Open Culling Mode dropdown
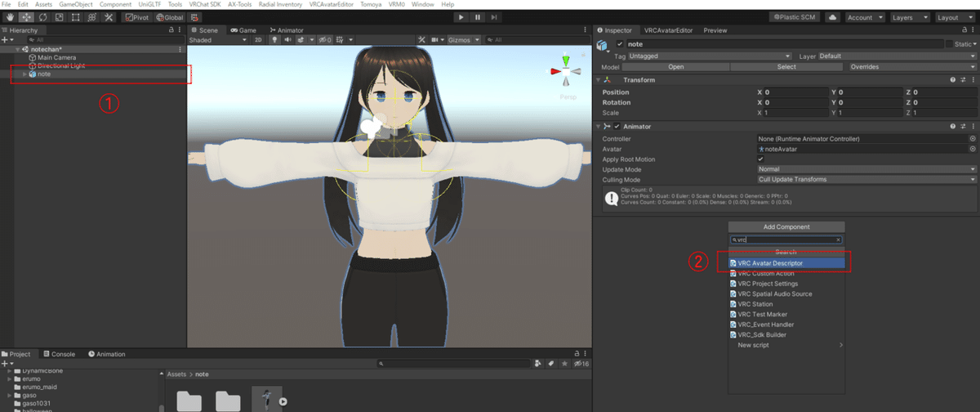Viewport: 980px width, 412px height. [866, 179]
